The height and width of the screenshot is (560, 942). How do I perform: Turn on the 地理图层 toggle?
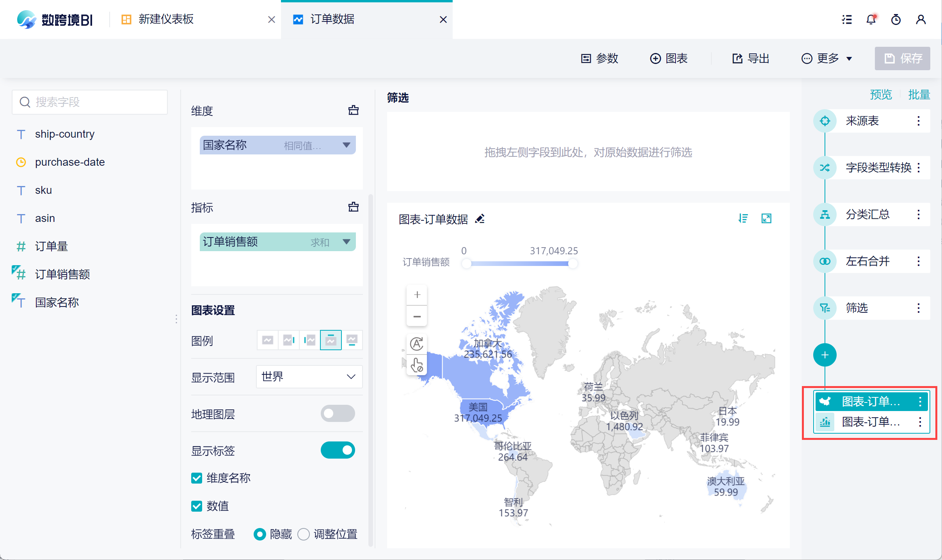point(338,413)
